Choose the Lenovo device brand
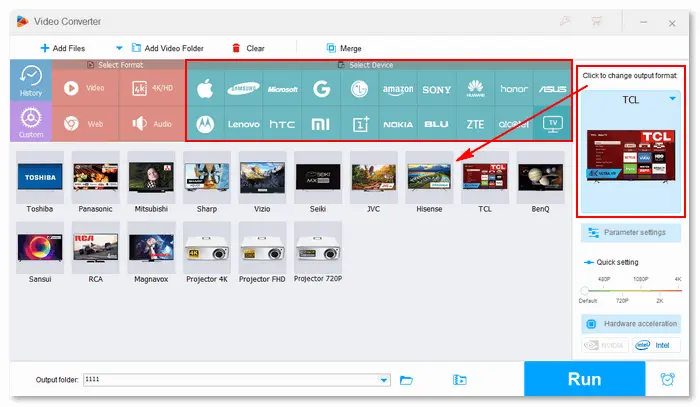This screenshot has width=700, height=407. (243, 124)
